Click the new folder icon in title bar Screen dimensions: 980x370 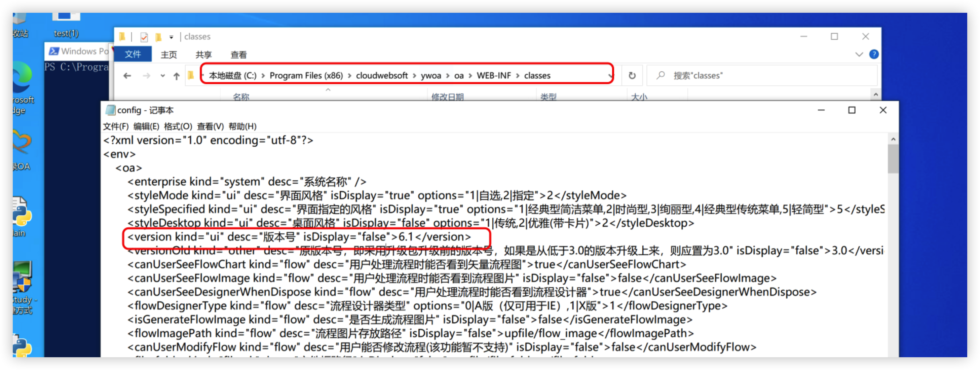[158, 37]
